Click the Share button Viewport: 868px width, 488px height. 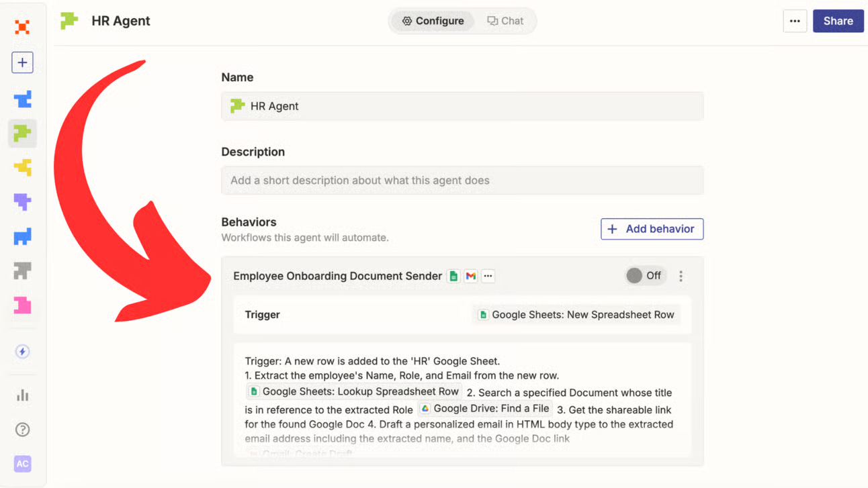pos(838,21)
